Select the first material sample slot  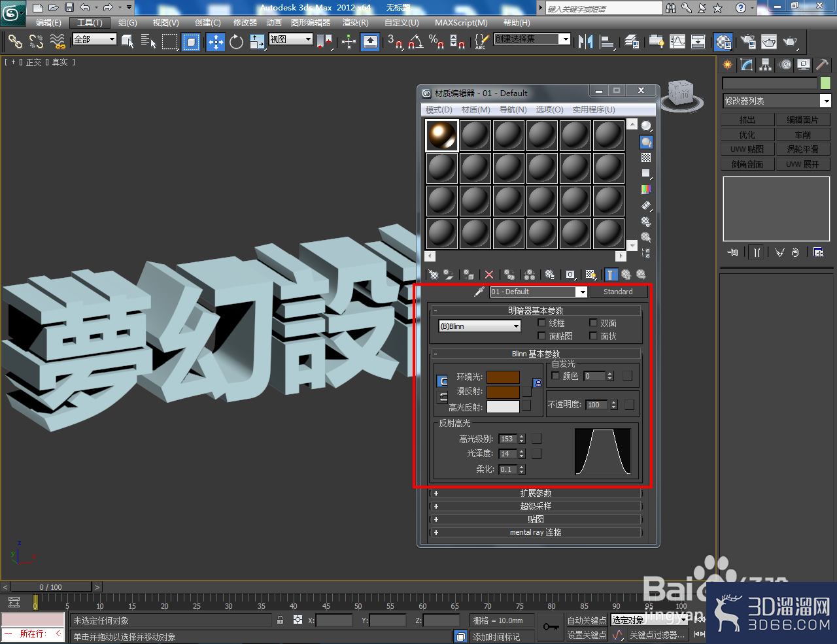(442, 135)
